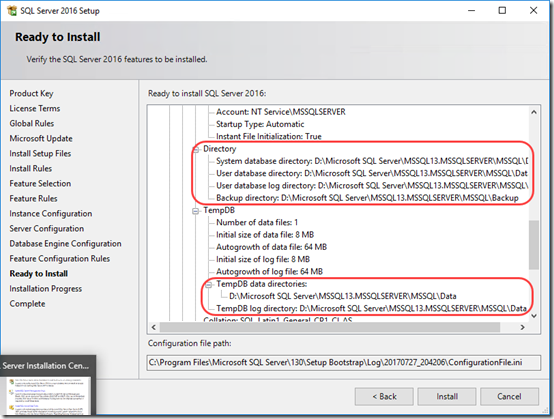The height and width of the screenshot is (419, 554).
Task: Select the Feature Rules step
Action: (x=33, y=199)
